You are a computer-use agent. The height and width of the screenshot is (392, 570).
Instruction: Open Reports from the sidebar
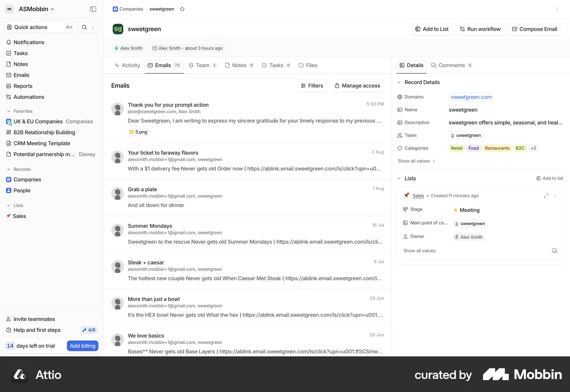(x=23, y=86)
